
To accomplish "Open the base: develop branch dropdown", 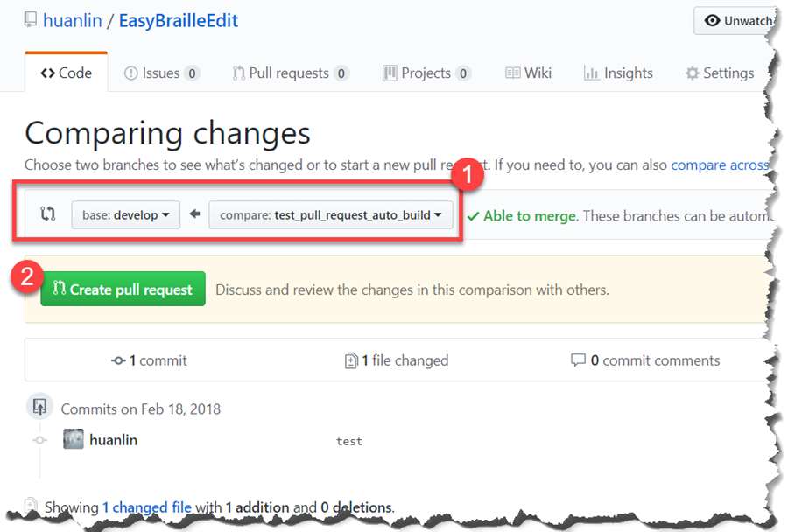I will (125, 215).
